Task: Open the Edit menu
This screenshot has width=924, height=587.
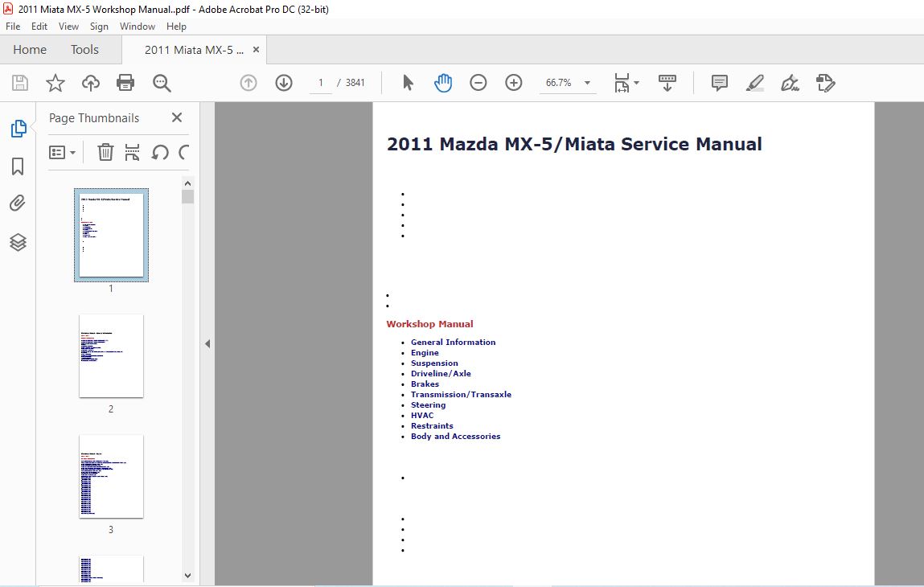Action: coord(39,27)
